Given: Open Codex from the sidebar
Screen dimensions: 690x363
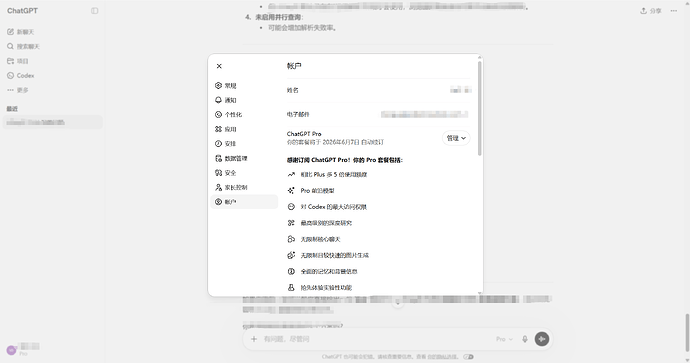Looking at the screenshot, I should pos(52,75).
